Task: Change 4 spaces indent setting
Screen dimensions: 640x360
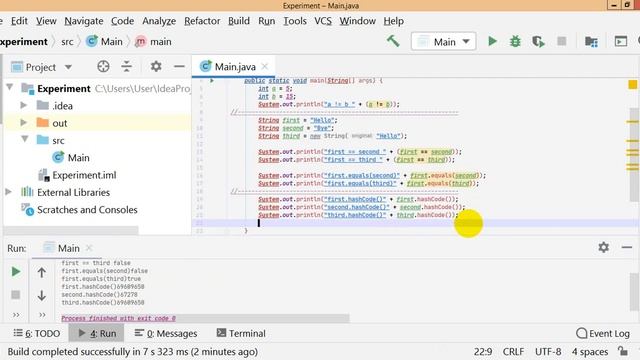Action: [x=590, y=351]
